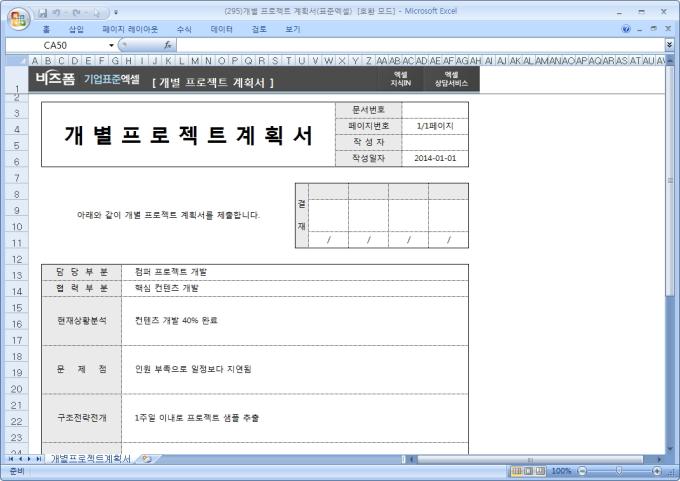Click the zoom slider handle

point(619,471)
